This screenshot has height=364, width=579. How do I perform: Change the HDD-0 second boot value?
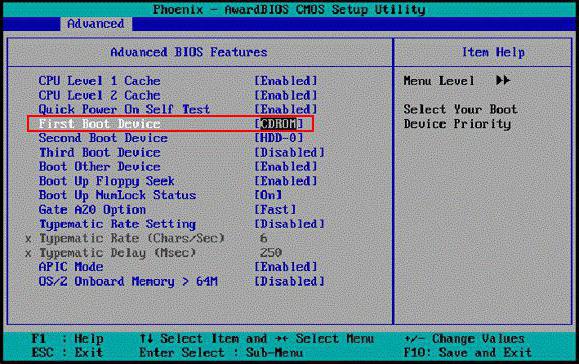279,138
